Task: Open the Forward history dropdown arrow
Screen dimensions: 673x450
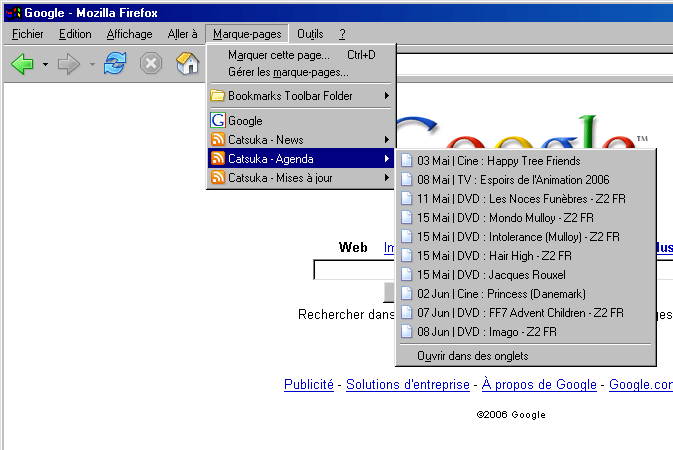Action: (92, 64)
